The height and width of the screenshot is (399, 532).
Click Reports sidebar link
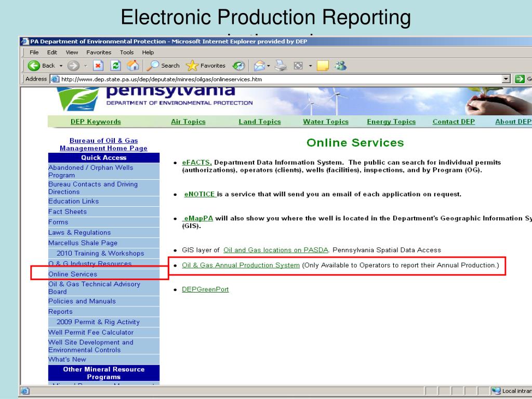click(60, 312)
